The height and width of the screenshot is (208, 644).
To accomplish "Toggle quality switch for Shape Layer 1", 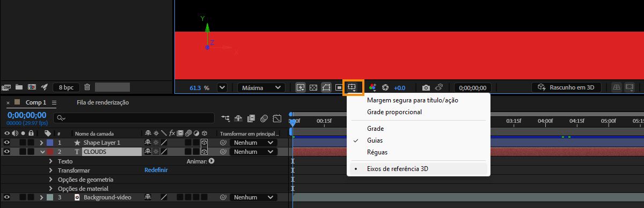I will pyautogui.click(x=165, y=143).
